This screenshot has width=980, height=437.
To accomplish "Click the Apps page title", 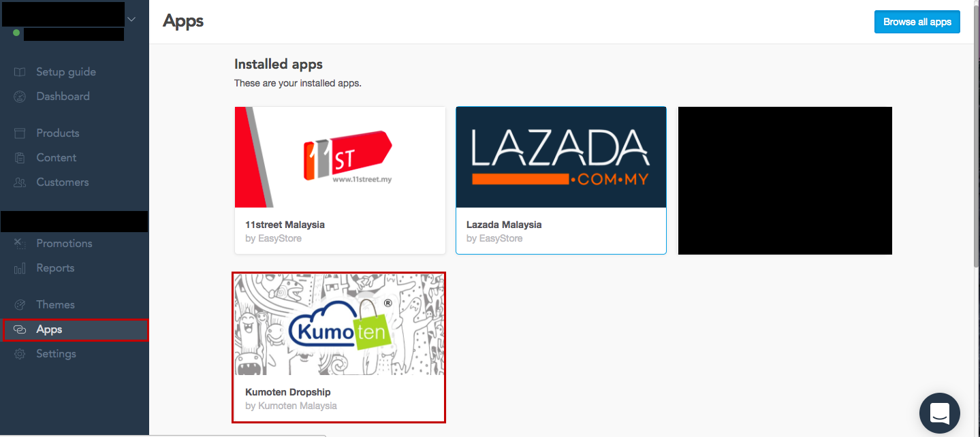I will (183, 20).
